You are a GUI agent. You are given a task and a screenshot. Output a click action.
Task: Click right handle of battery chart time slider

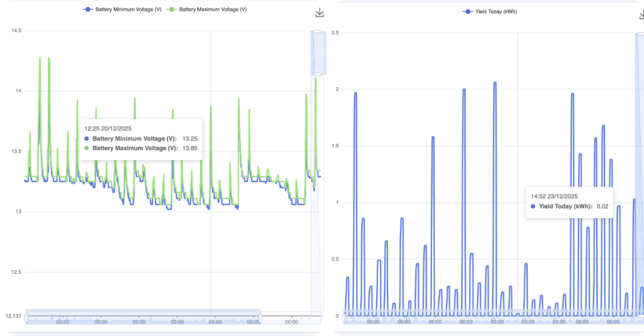[x=260, y=317]
